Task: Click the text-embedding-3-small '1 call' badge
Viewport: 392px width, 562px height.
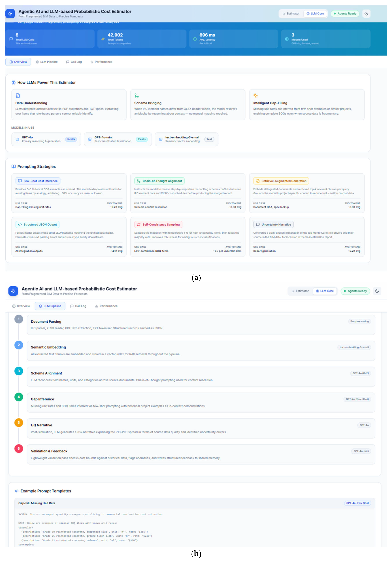Action: click(209, 139)
